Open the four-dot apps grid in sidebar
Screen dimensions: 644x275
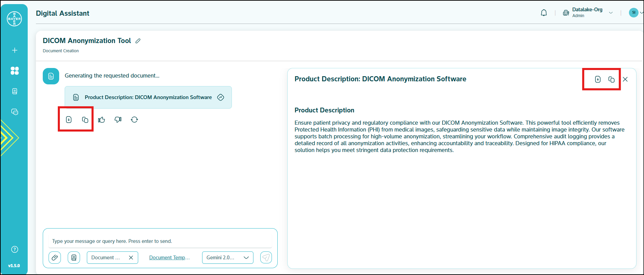tap(14, 71)
